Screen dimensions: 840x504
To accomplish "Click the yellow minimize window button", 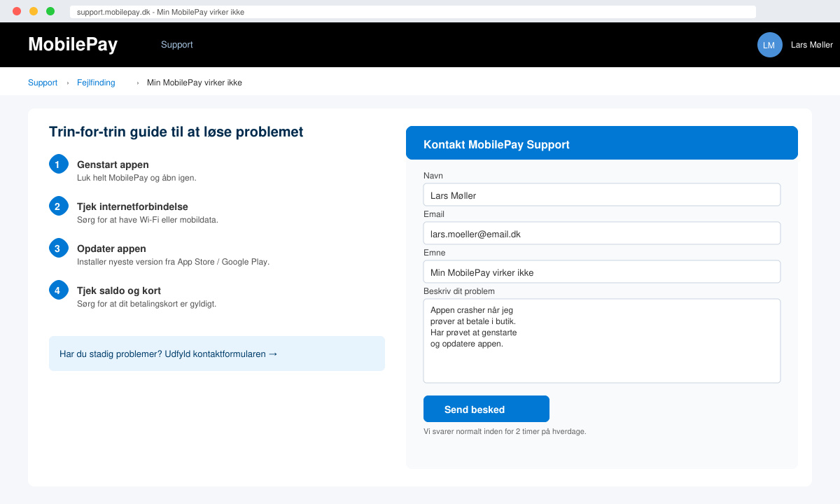I will coord(34,11).
